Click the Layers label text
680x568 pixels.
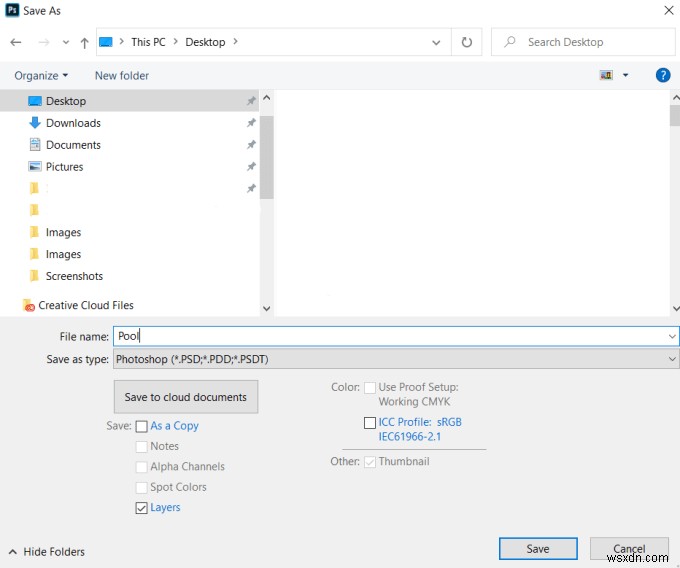(x=165, y=508)
